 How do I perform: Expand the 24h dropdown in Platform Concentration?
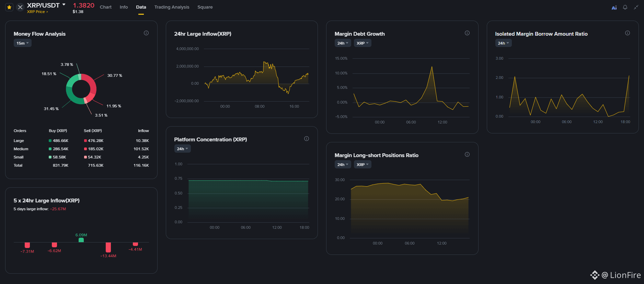[x=183, y=149]
